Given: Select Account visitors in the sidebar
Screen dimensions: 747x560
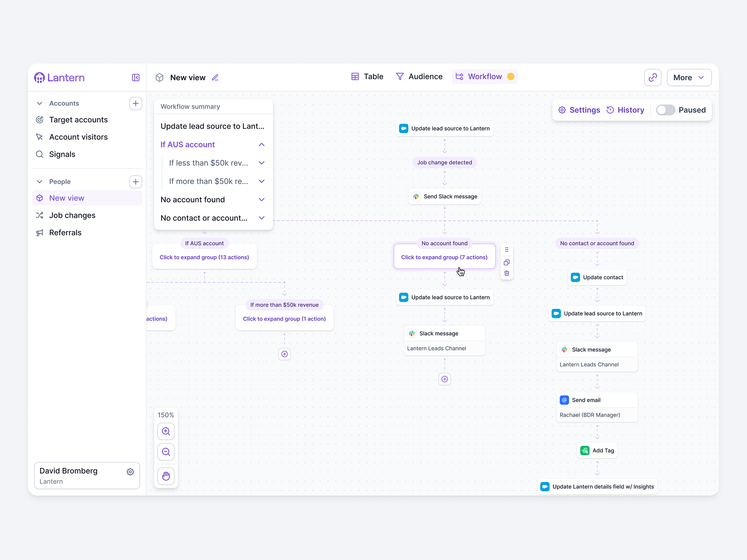Looking at the screenshot, I should tap(78, 137).
